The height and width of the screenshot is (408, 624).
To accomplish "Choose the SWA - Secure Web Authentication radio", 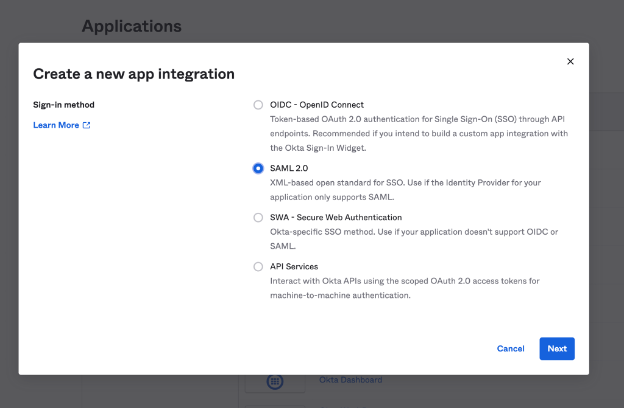I will point(259,217).
